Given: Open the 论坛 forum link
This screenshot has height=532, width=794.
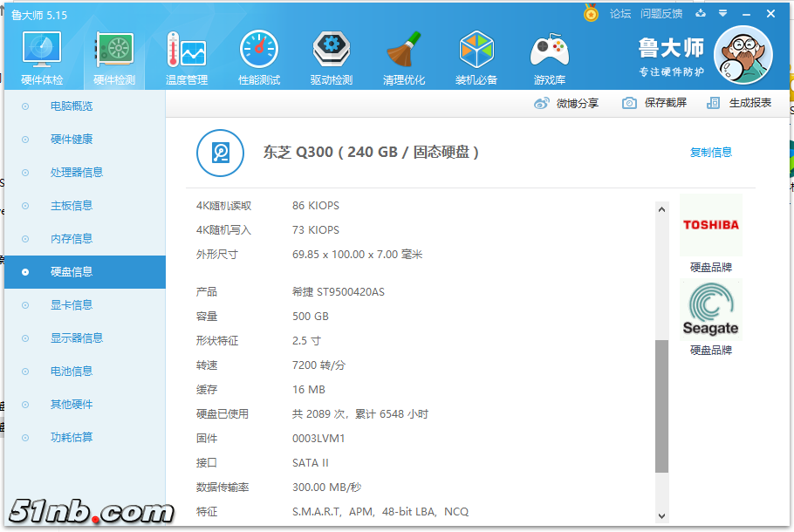Looking at the screenshot, I should point(619,14).
